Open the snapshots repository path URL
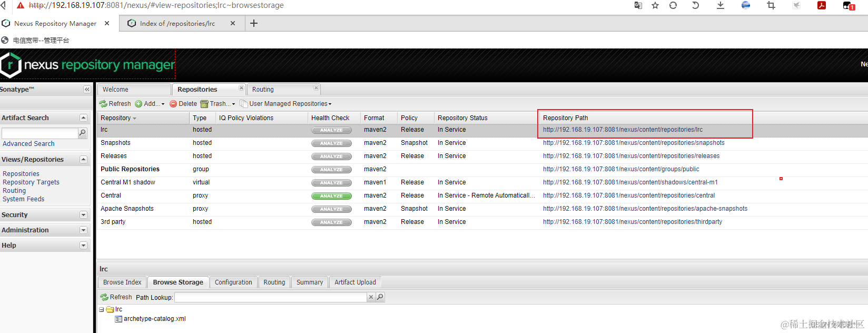 click(634, 143)
